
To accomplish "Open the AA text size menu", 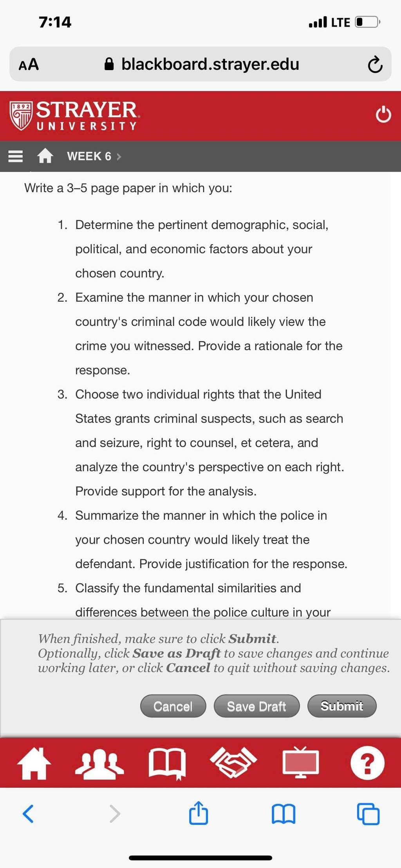I will pyautogui.click(x=29, y=64).
